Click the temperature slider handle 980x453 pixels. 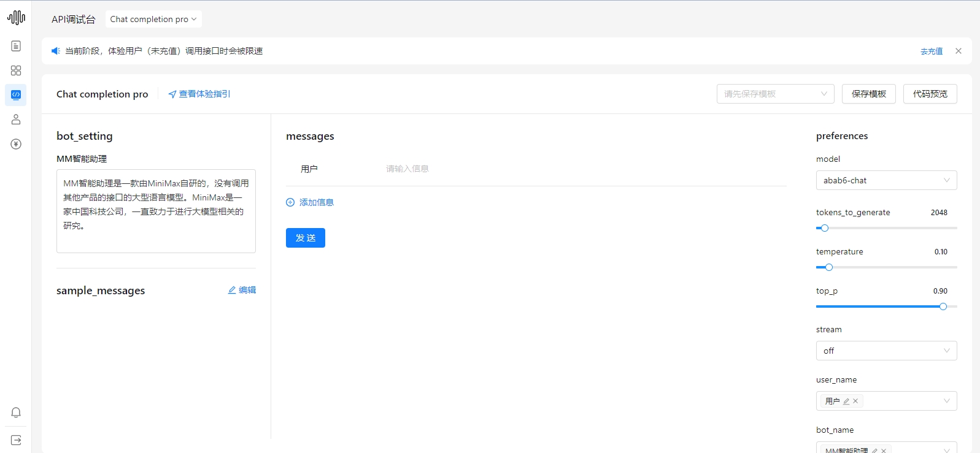coord(829,267)
